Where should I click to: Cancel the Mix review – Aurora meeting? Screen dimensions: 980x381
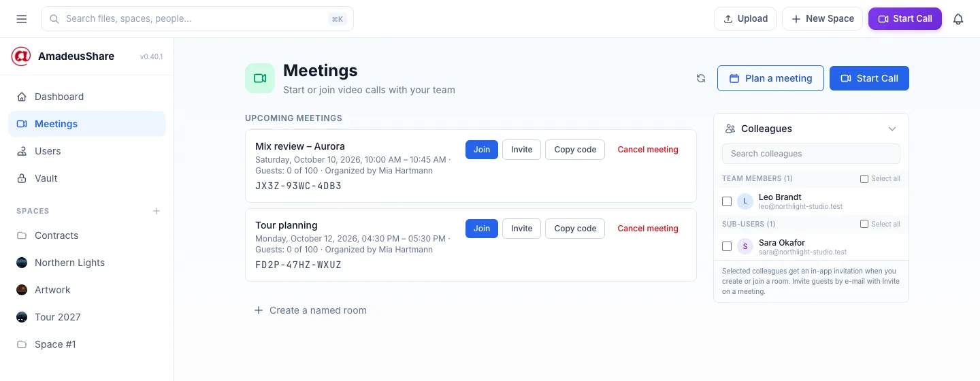tap(648, 150)
